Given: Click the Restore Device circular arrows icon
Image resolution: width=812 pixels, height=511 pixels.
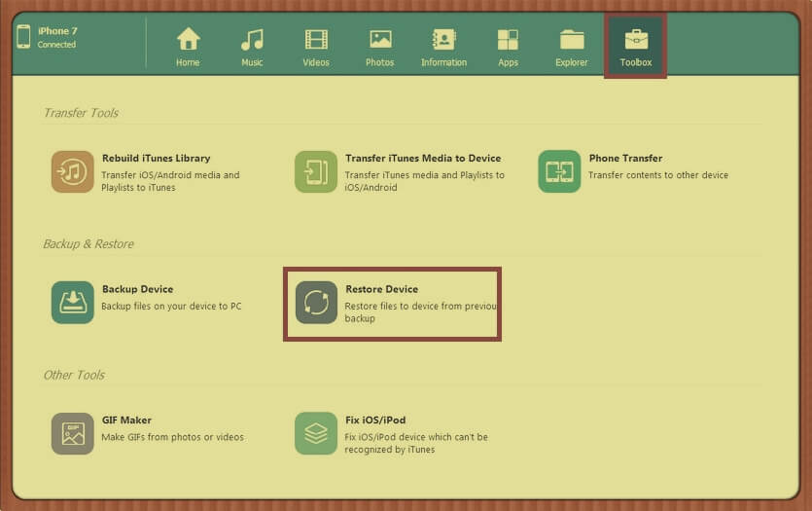Looking at the screenshot, I should (316, 303).
